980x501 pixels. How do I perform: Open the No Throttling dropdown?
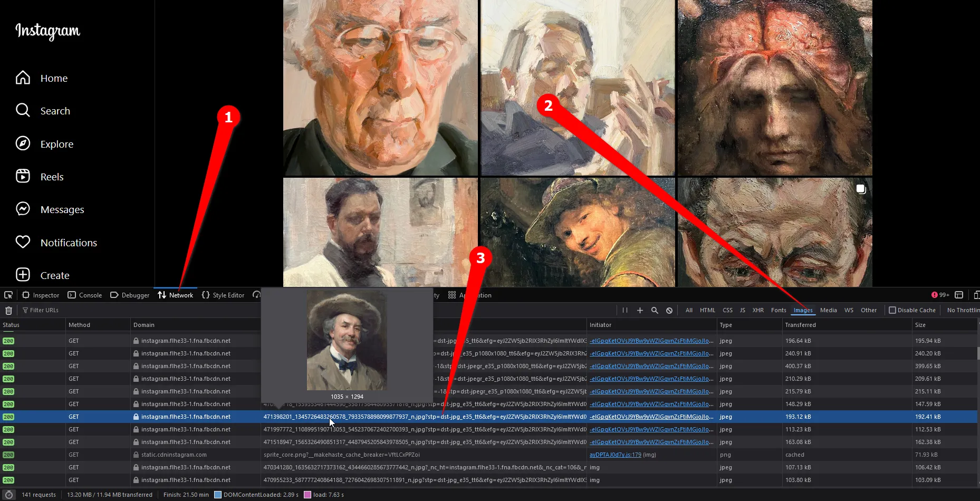(x=963, y=310)
